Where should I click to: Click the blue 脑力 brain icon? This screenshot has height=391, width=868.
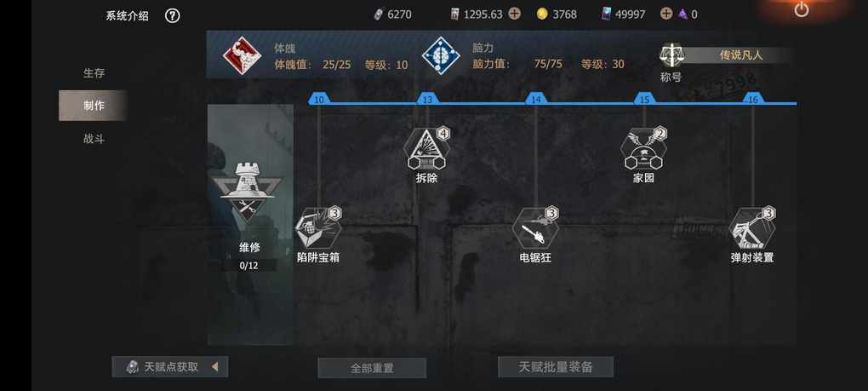pyautogui.click(x=441, y=55)
